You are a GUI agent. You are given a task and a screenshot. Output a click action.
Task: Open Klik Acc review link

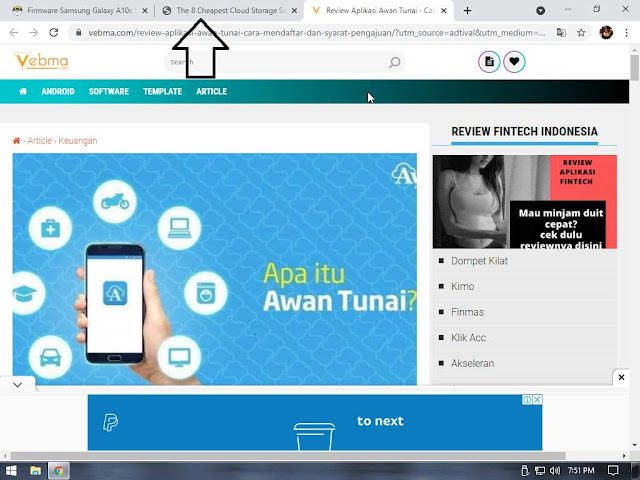pos(469,338)
